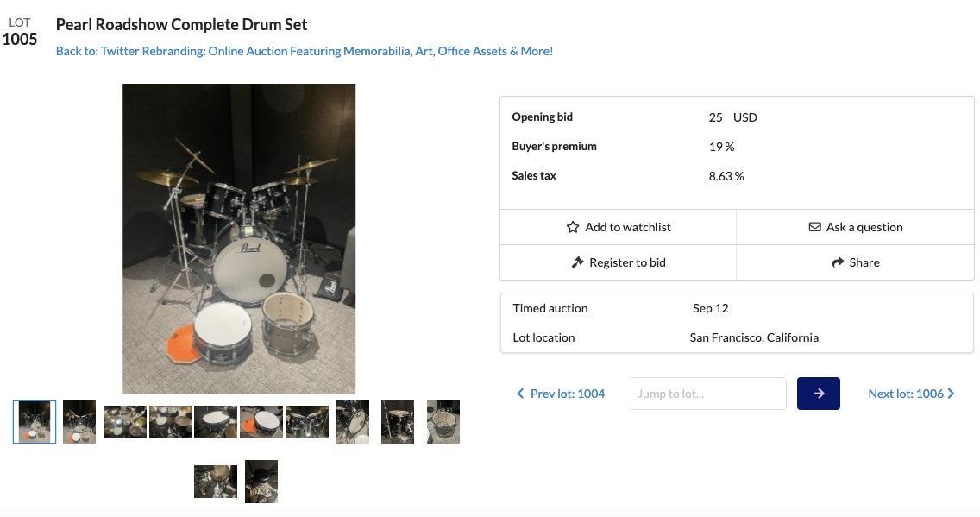Go to Prev lot: 1004
Screen dimensions: 980x517
(x=561, y=394)
